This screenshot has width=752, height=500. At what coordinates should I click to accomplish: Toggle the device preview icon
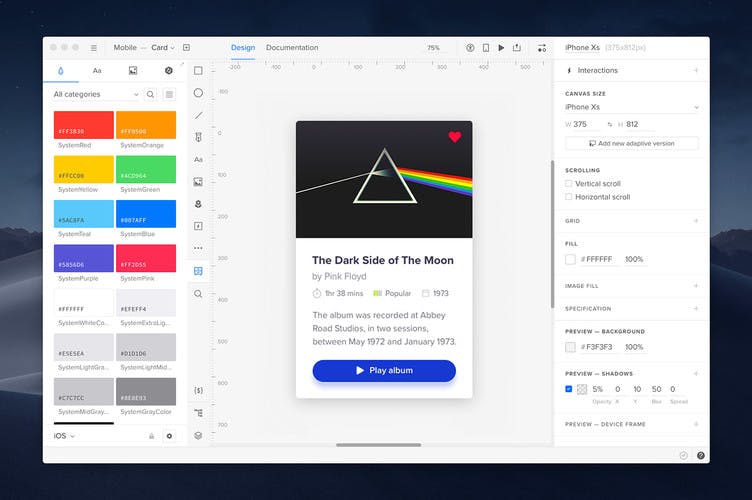tap(486, 47)
